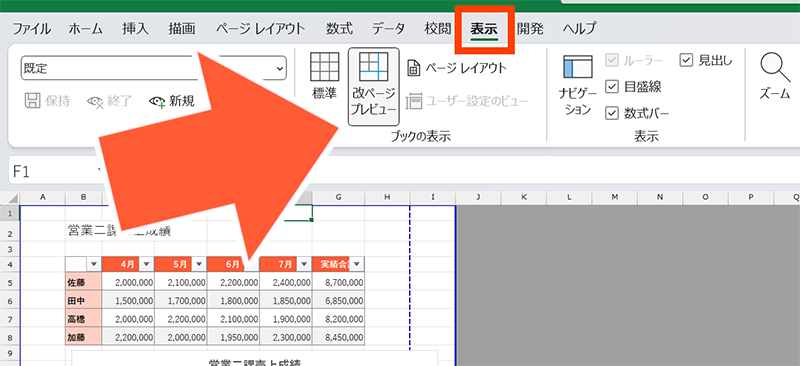The image size is (800, 366).
Task: Click cell with value 1,700,000
Action: click(181, 301)
